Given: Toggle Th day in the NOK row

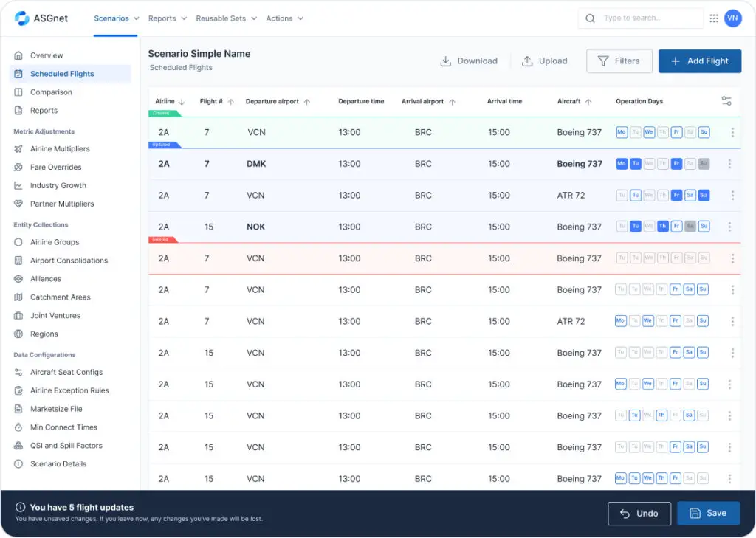Looking at the screenshot, I should coord(662,227).
